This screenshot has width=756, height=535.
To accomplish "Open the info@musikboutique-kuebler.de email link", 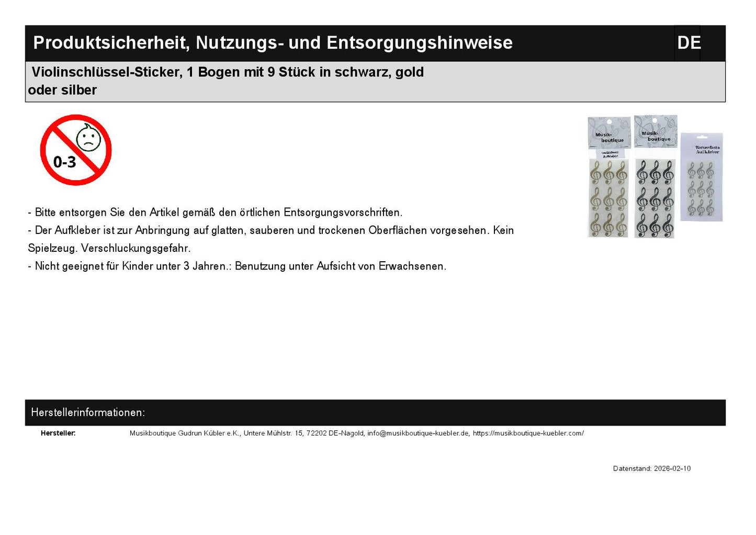I will coord(418,433).
